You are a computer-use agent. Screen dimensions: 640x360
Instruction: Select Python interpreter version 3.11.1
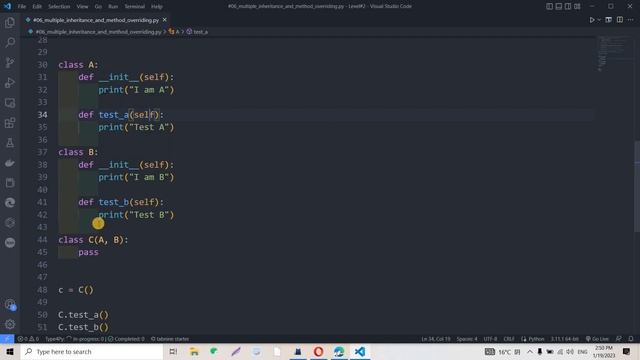click(564, 339)
